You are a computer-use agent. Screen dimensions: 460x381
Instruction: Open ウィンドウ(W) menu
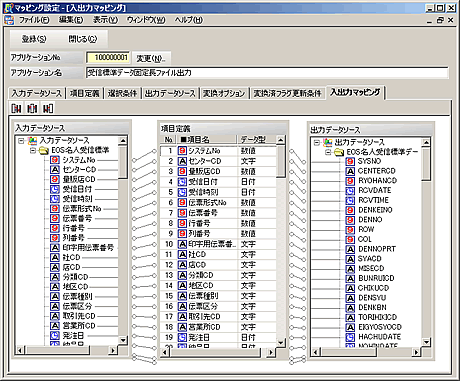coord(146,20)
